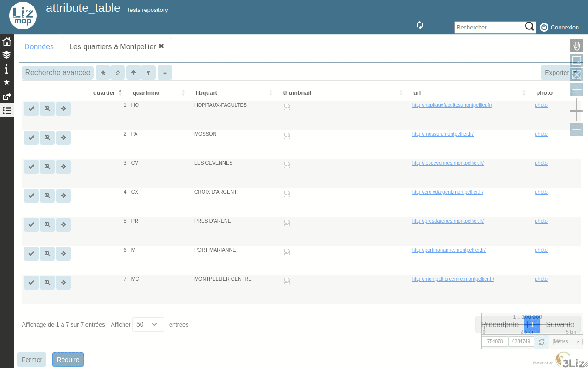Open the Home icon in the sidebar
The width and height of the screenshot is (588, 368).
pos(7,41)
